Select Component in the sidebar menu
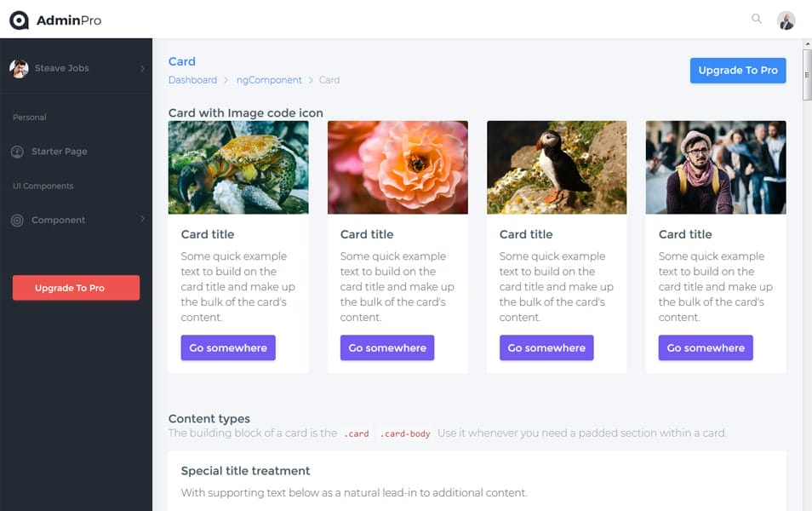 pos(58,220)
